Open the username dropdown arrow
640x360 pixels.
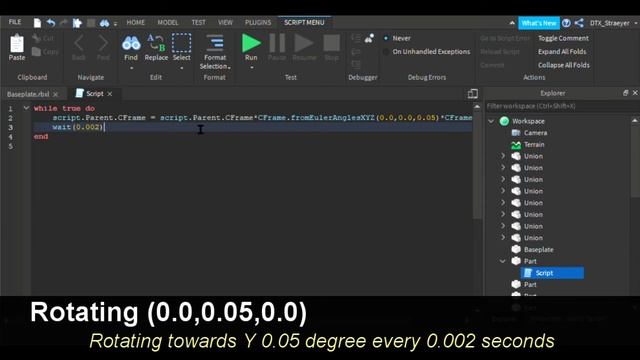click(636, 23)
